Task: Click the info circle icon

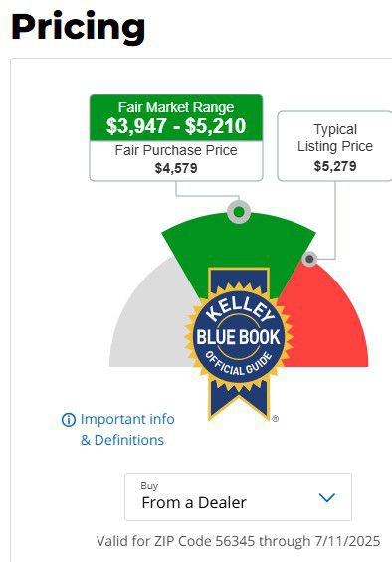Action: point(69,420)
